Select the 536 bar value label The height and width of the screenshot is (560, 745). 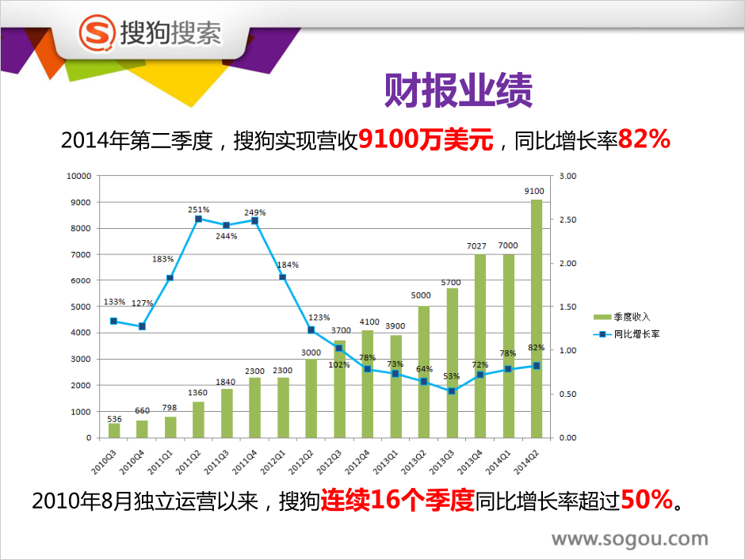click(114, 419)
